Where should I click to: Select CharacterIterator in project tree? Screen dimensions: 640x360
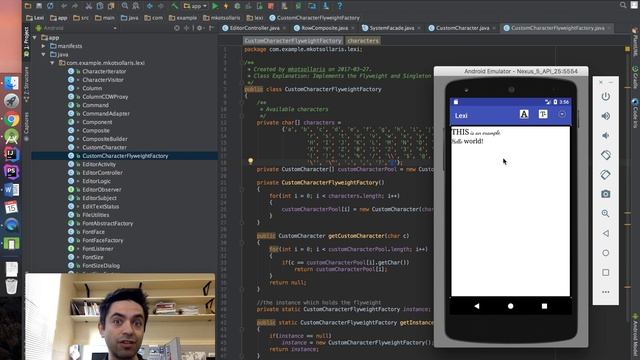(x=104, y=71)
